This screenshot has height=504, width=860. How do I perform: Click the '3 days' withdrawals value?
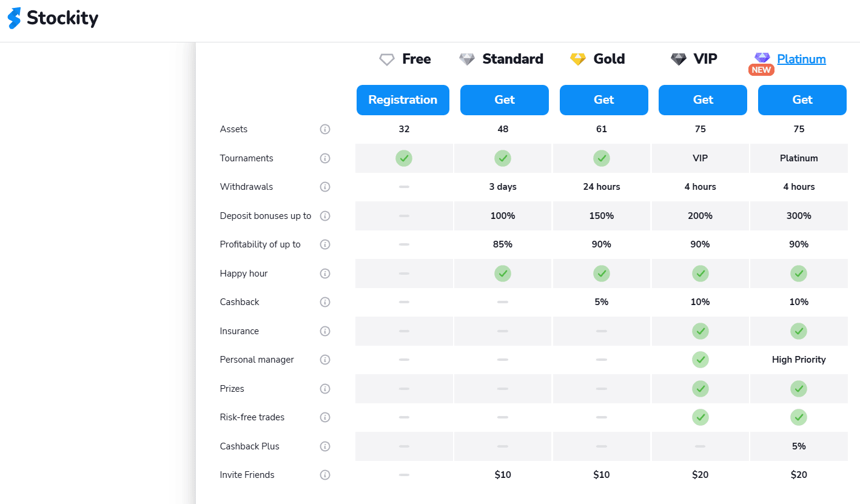tap(503, 187)
